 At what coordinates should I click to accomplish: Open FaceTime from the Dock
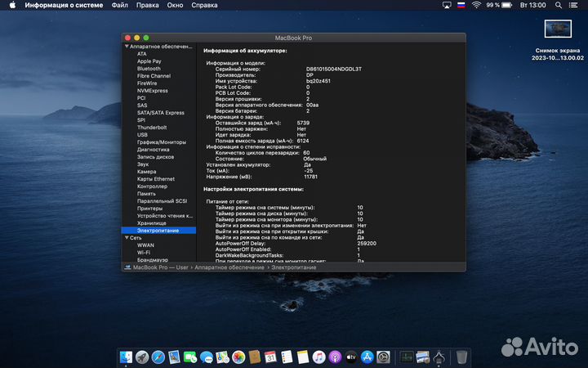point(190,357)
